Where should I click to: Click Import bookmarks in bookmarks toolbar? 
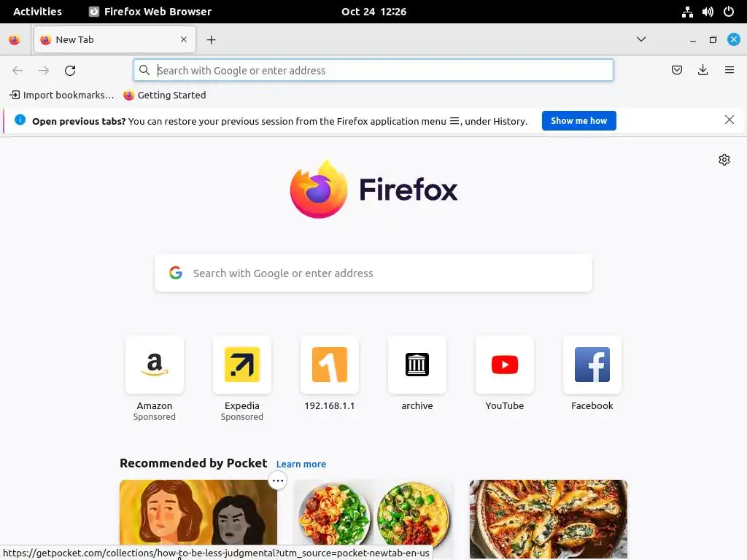coord(62,95)
